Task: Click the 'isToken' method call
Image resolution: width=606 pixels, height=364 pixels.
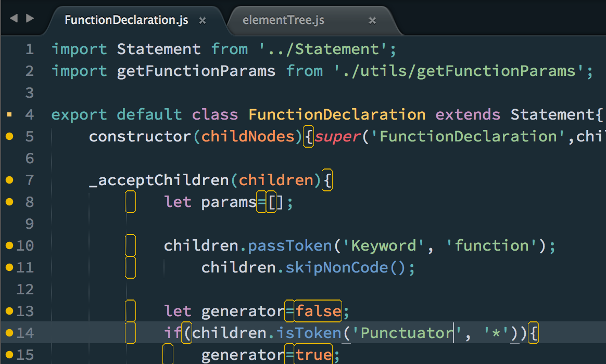Action: (309, 333)
